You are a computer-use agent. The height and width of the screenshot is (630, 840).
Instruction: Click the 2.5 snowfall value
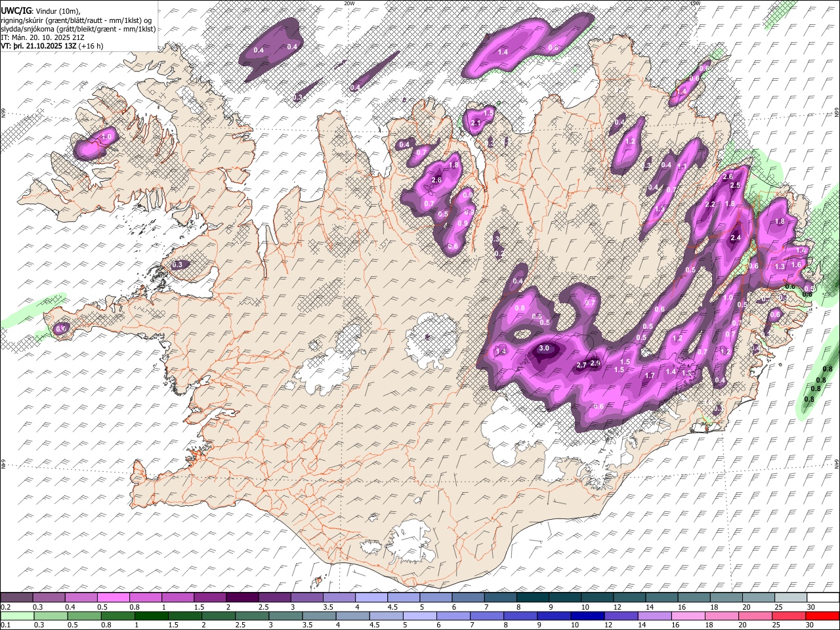[x=735, y=186]
